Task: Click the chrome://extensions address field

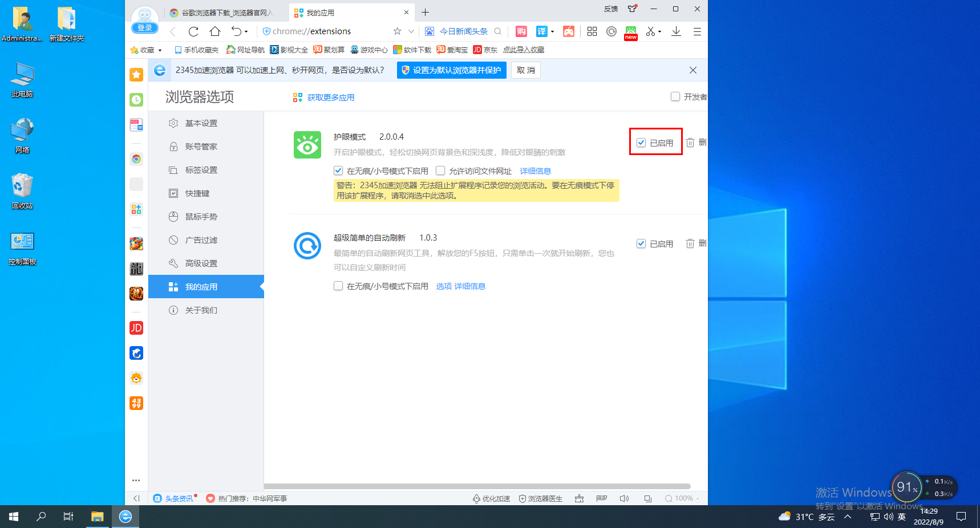Action: 325,31
